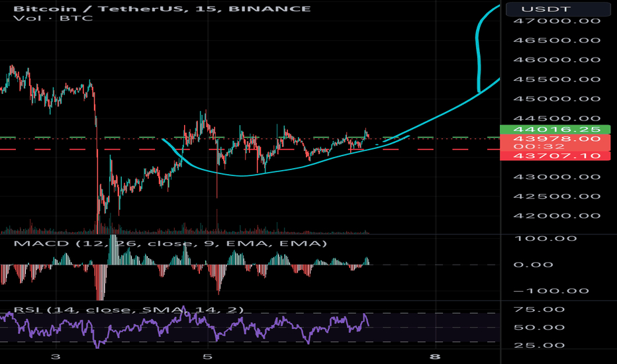617x364 pixels.
Task: Click the green 44016.25 price label
Action: coord(555,129)
